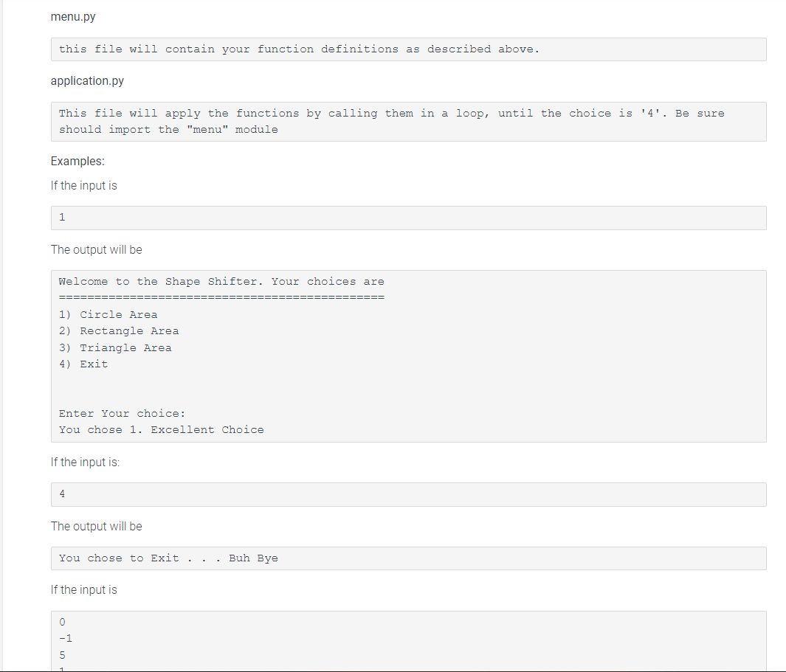Click the first 'The output will be' label

coord(96,249)
